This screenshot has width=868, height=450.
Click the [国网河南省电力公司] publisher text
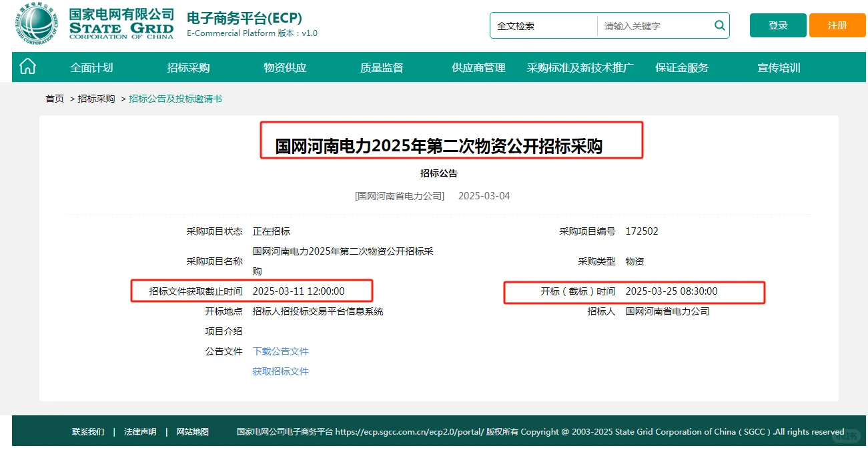tap(400, 196)
